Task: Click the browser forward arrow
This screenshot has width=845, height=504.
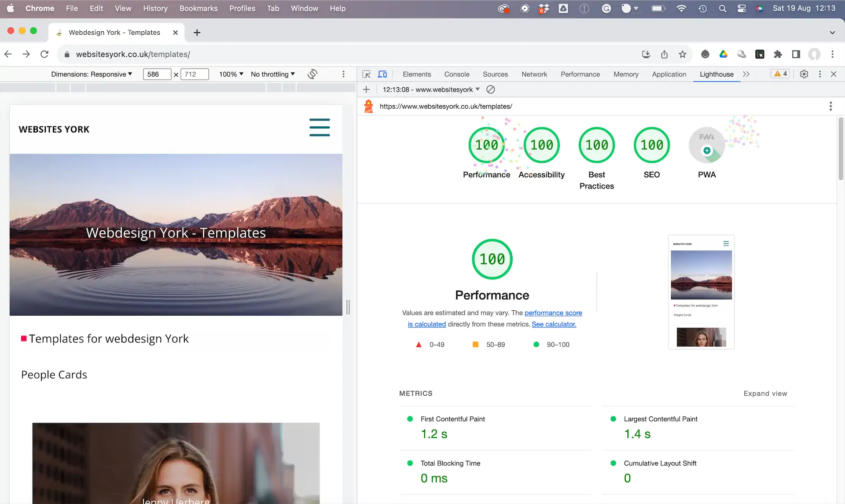Action: coord(26,54)
